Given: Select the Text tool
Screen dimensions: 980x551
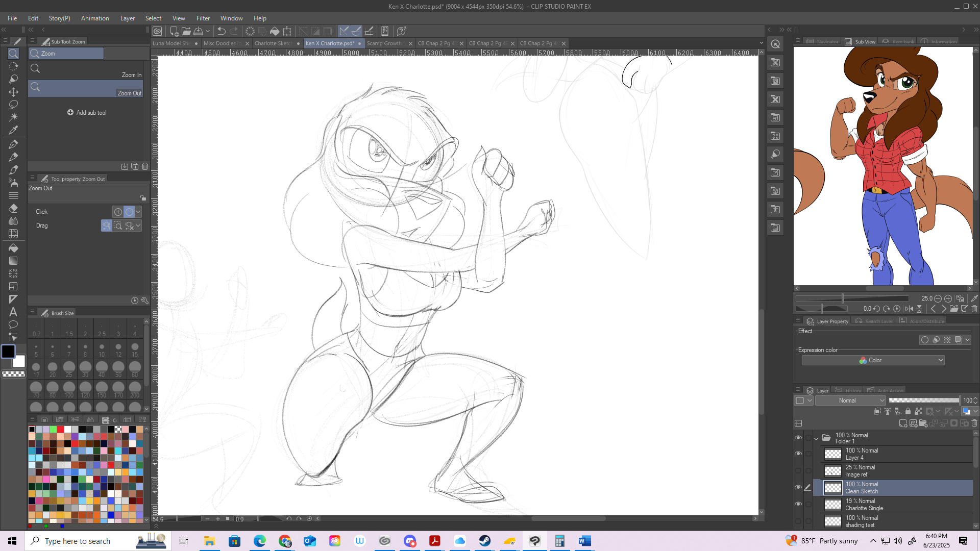Looking at the screenshot, I should point(14,312).
